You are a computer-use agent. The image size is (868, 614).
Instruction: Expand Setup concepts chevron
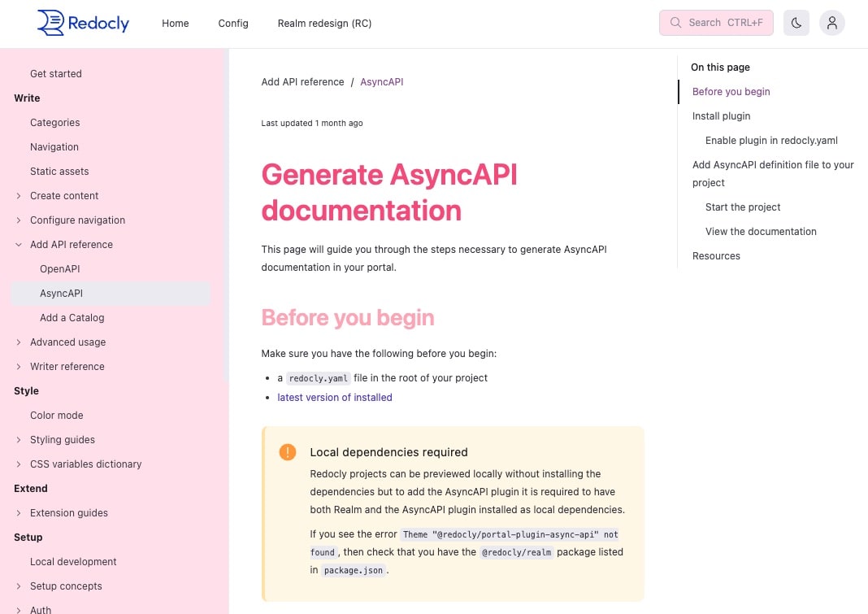pos(18,586)
